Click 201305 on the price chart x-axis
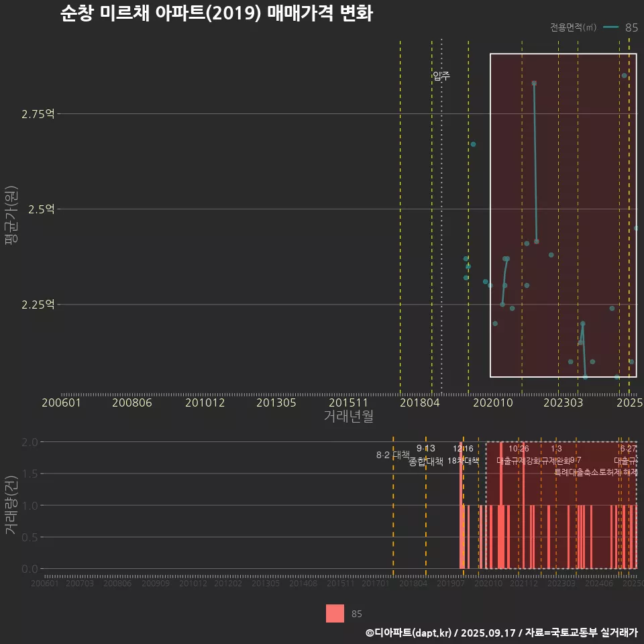This screenshot has width=644, height=644. pos(276,402)
